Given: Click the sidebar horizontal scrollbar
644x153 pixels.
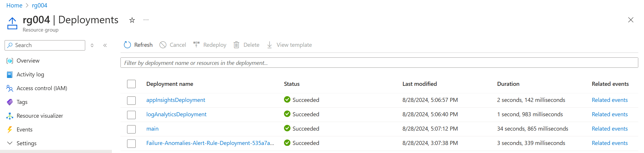Looking at the screenshot, I should tap(56, 151).
